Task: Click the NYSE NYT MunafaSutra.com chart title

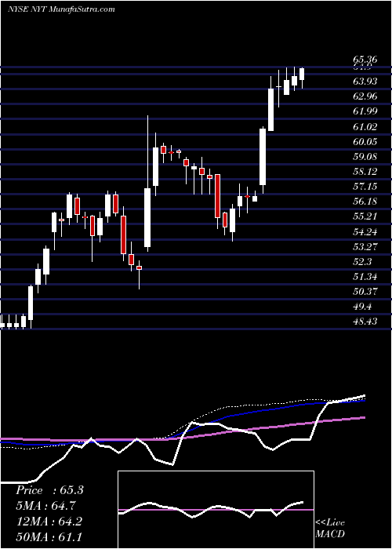Action: click(61, 9)
